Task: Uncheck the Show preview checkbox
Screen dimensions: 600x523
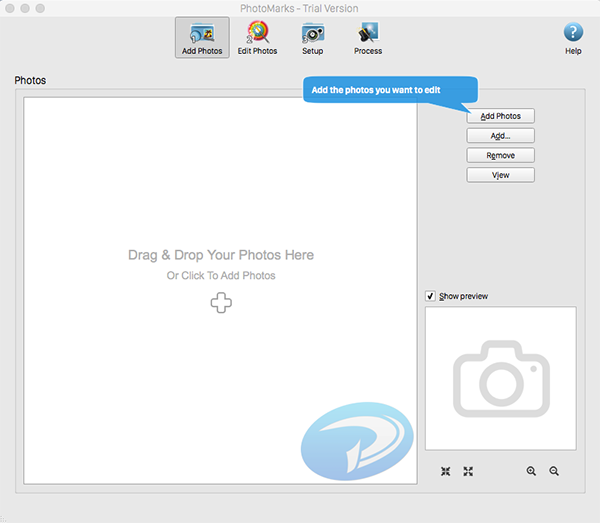Action: (430, 296)
